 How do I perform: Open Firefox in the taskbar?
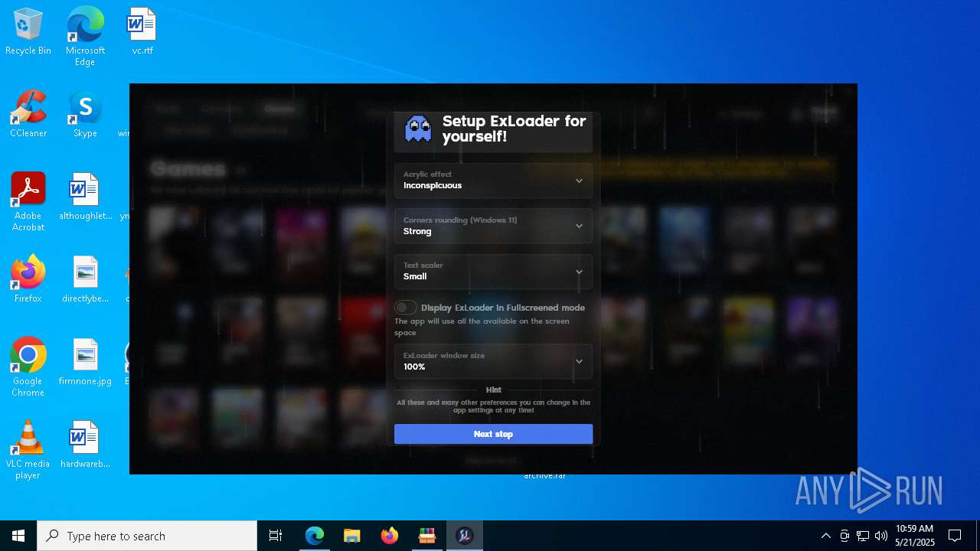point(390,536)
